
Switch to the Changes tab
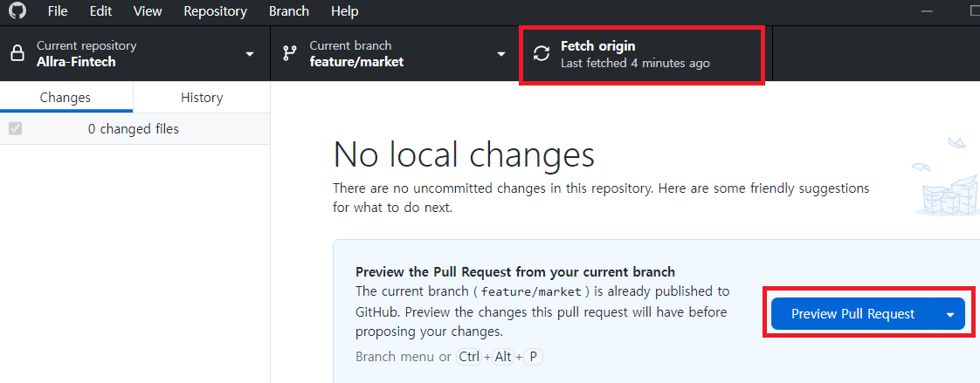coord(65,98)
